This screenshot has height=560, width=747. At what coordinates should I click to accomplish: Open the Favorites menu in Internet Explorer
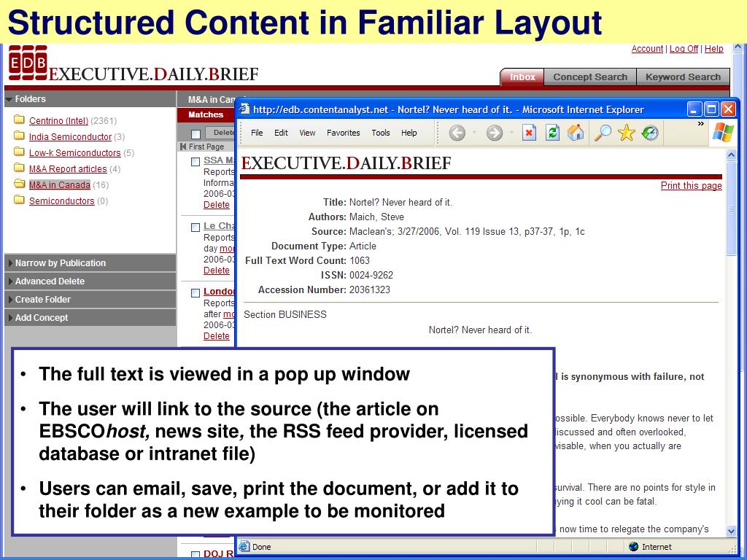tap(344, 133)
